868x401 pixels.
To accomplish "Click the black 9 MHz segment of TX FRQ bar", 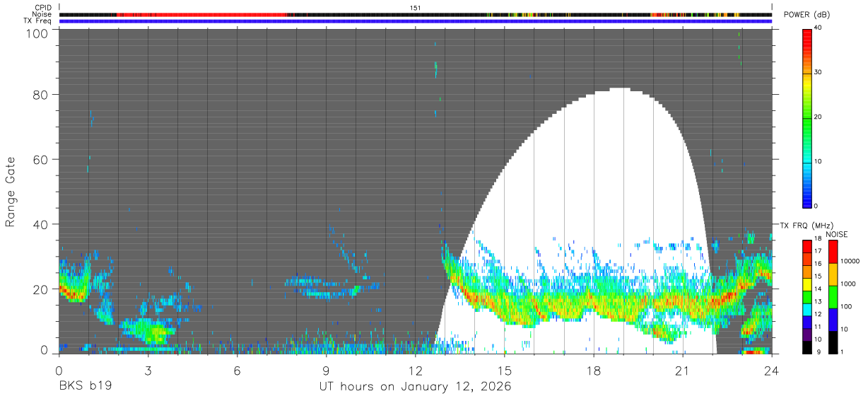I will click(x=807, y=347).
